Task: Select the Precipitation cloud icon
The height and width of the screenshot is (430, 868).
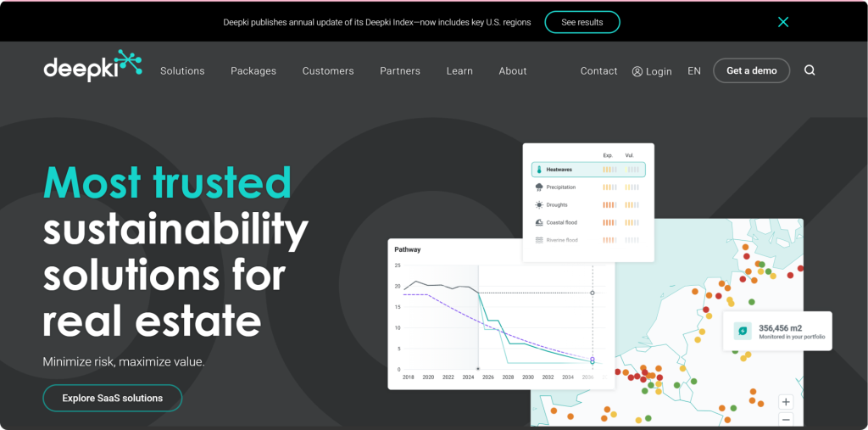Action: pyautogui.click(x=538, y=187)
